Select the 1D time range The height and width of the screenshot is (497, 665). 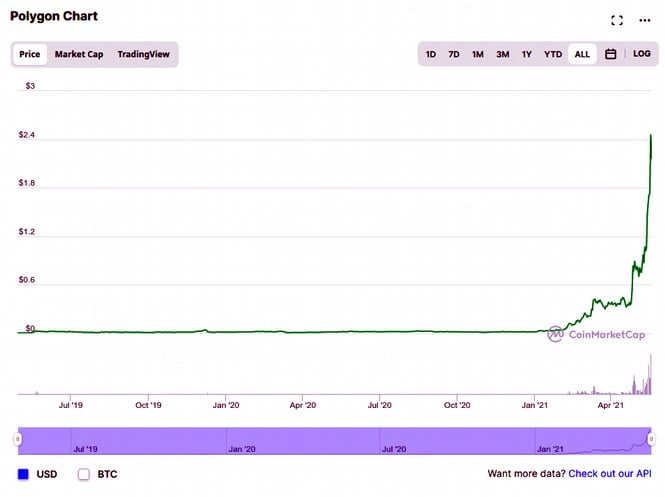(x=430, y=54)
